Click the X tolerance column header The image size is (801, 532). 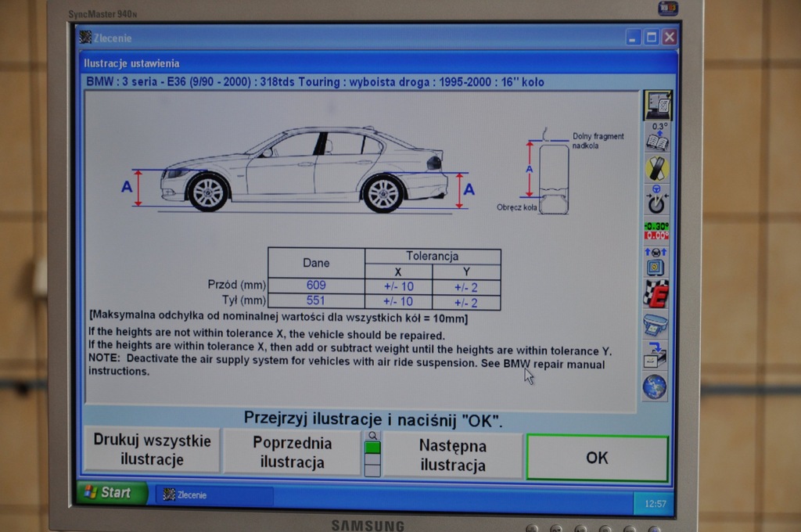(x=398, y=272)
